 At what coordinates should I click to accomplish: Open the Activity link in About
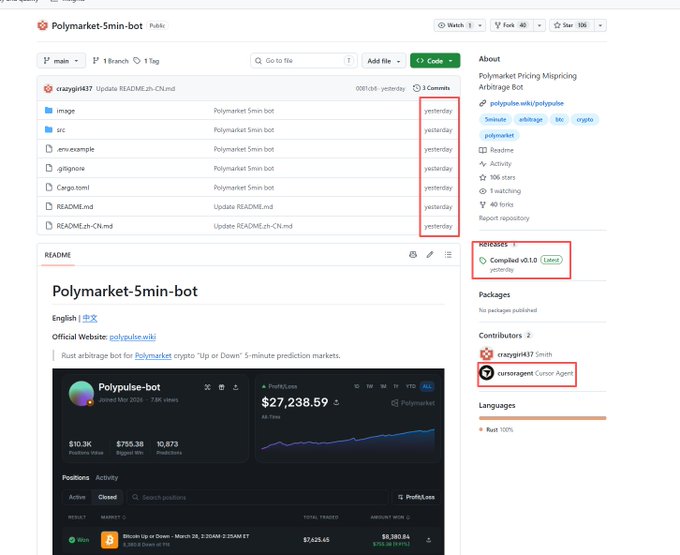(495, 163)
